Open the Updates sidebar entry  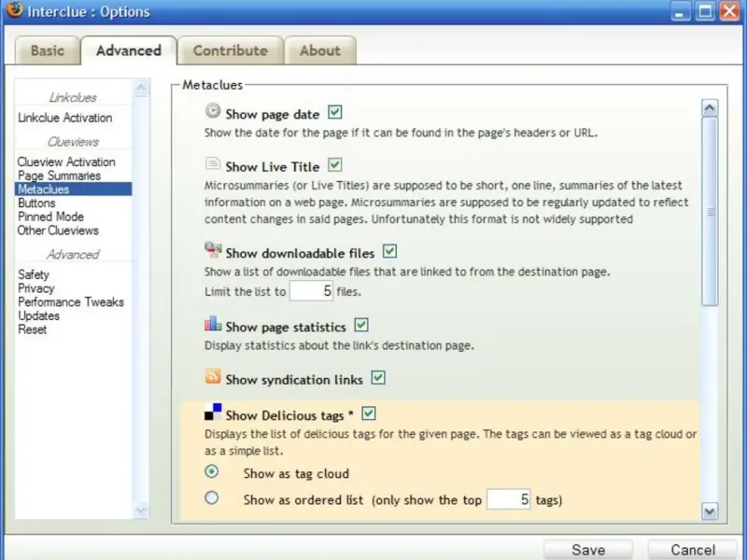(x=38, y=316)
